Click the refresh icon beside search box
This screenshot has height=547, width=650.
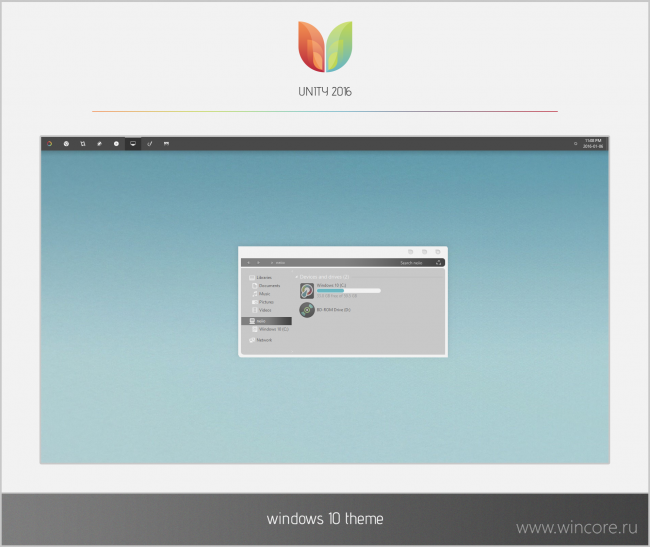coord(439,263)
